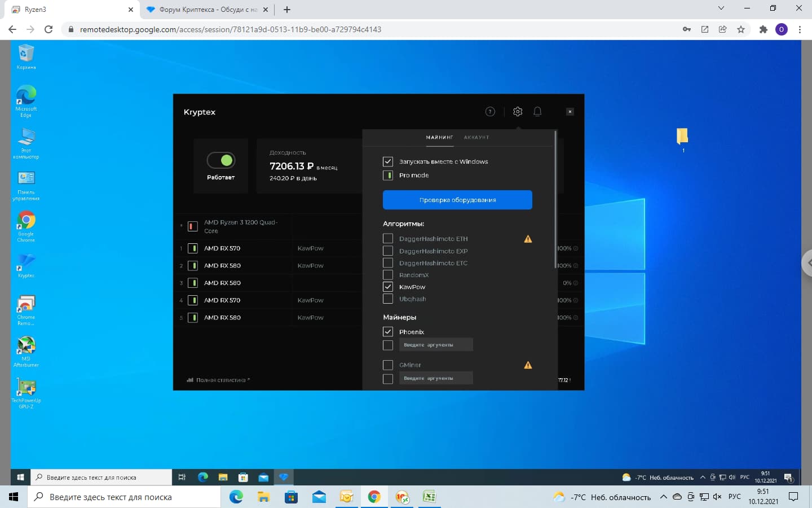Open Chrome from local Windows taskbar

click(x=374, y=497)
